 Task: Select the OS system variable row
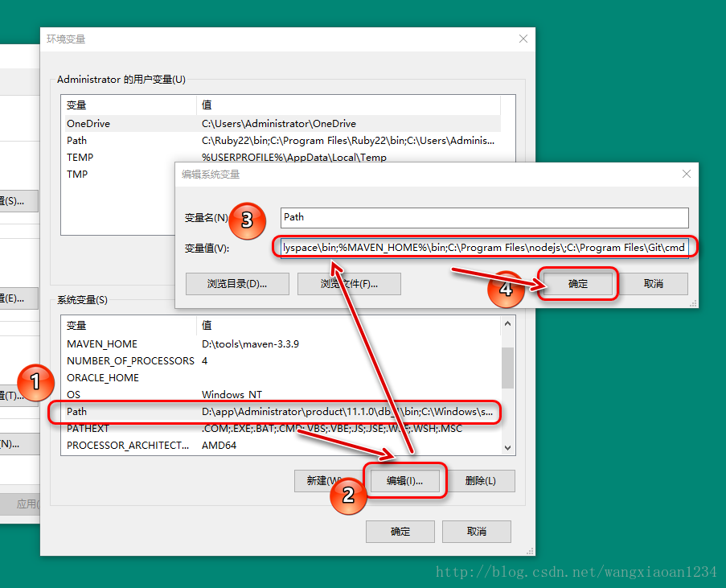pyautogui.click(x=281, y=395)
